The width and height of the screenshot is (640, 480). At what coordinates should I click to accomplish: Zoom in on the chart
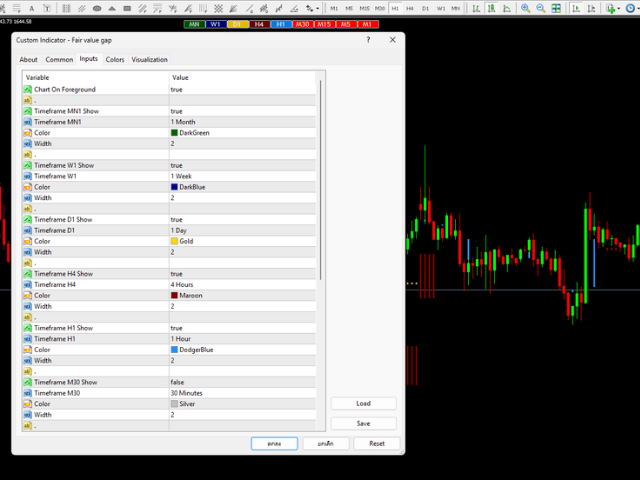pyautogui.click(x=526, y=9)
